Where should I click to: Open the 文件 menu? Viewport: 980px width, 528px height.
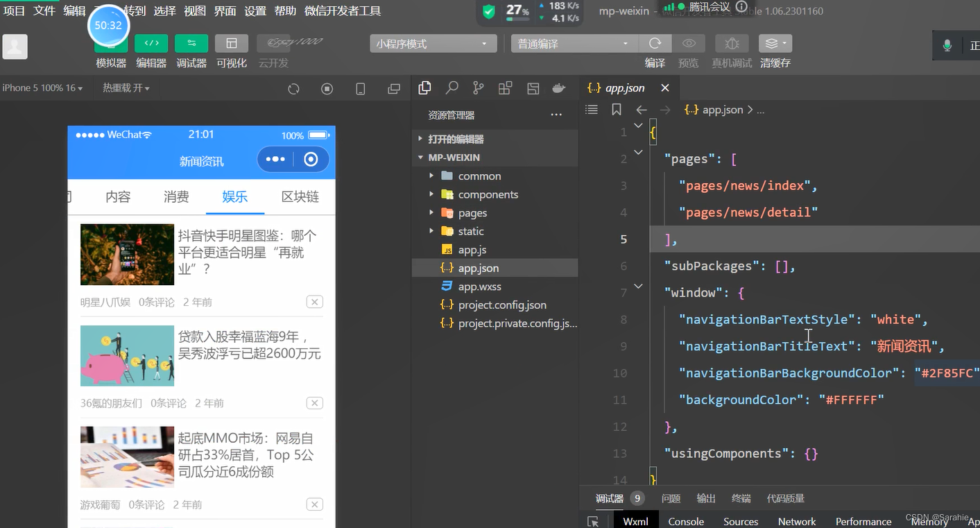point(44,11)
